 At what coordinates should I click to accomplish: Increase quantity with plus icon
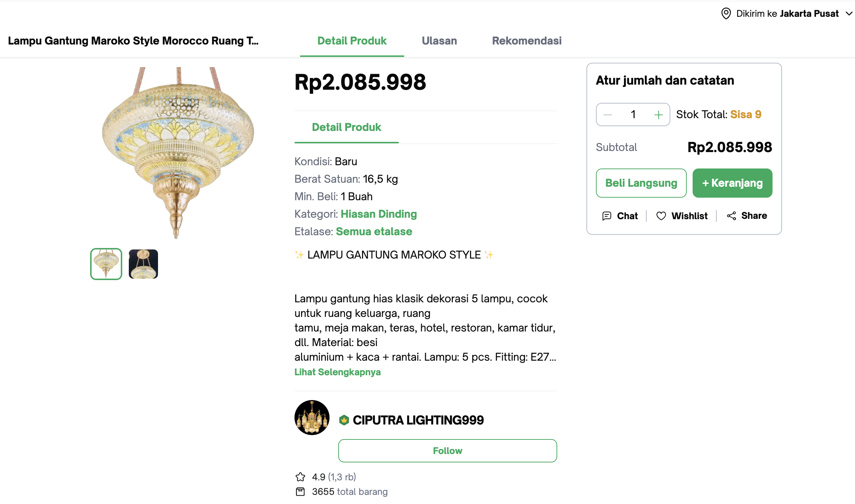click(658, 115)
